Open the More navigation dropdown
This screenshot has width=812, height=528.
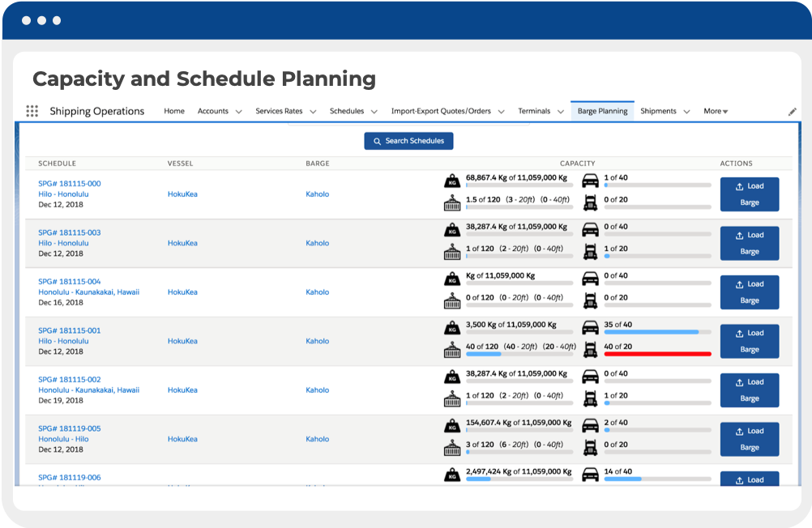pyautogui.click(x=716, y=111)
